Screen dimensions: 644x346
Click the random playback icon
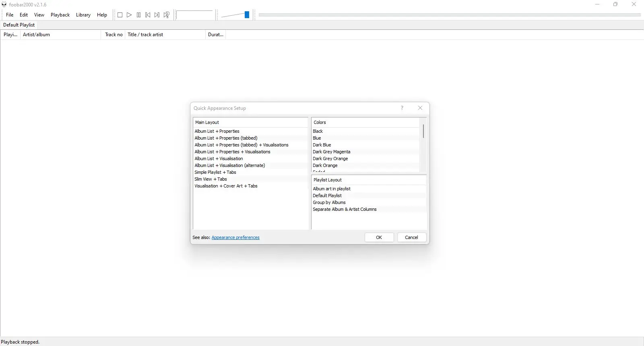pos(166,15)
